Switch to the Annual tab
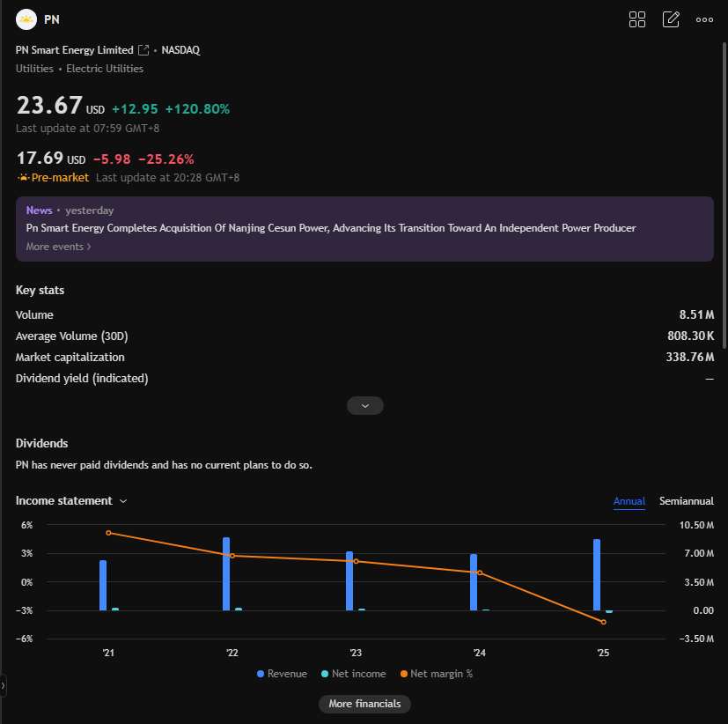 tap(629, 501)
